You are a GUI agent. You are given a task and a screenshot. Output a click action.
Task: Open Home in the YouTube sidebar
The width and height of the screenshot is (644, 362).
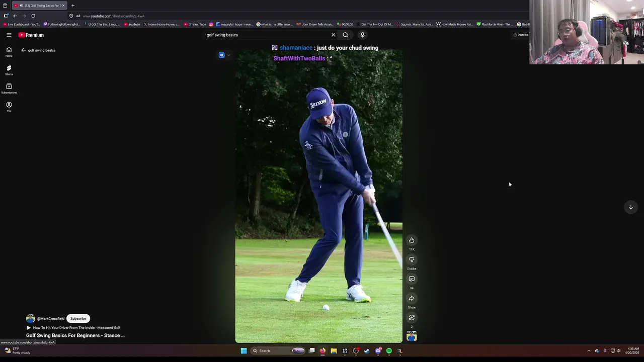point(9,52)
